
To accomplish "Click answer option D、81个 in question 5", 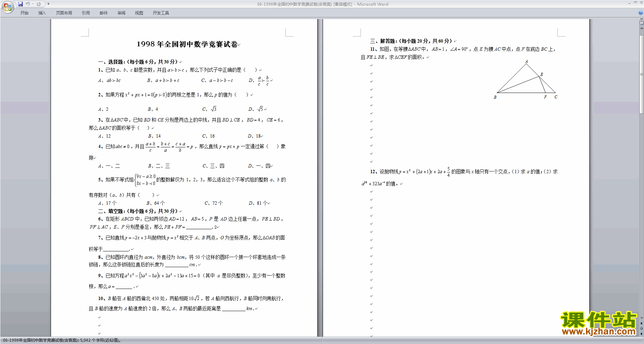I will [x=258, y=203].
